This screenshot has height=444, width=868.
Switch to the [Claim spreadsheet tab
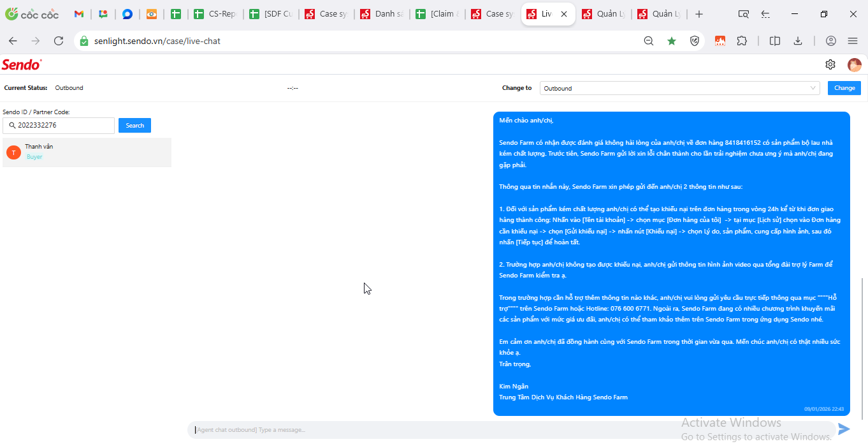(438, 14)
